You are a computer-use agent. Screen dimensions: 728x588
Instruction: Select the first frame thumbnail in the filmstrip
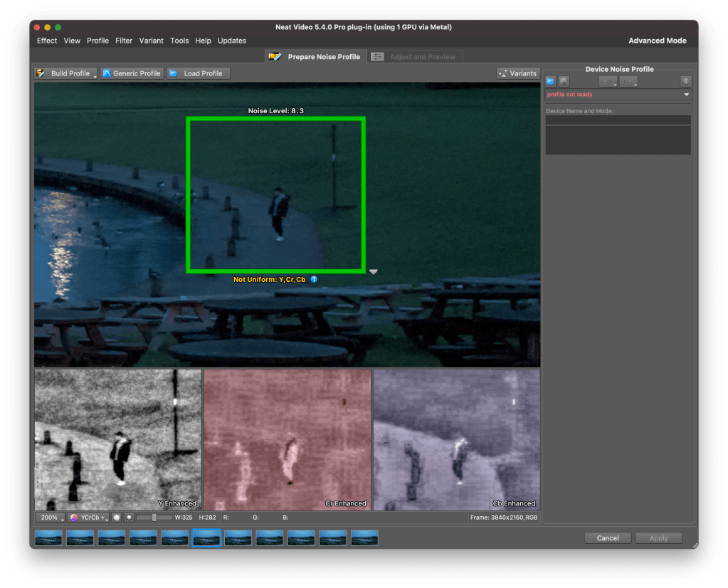pos(48,538)
